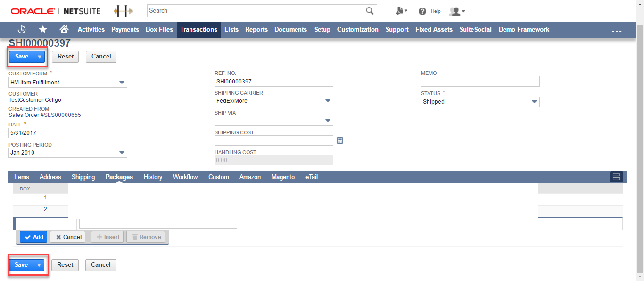
Task: Open the Payments menu
Action: [x=125, y=29]
